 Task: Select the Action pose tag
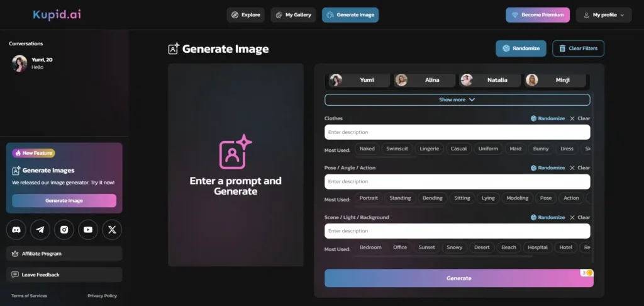(x=571, y=198)
